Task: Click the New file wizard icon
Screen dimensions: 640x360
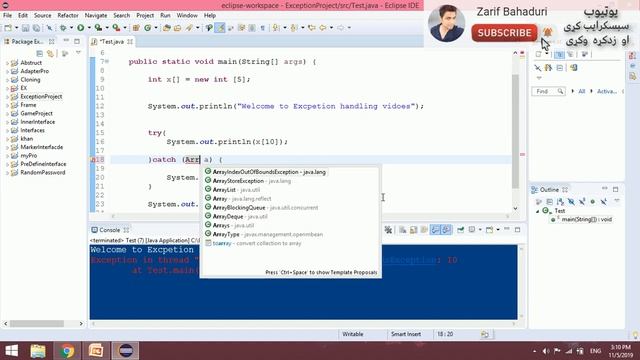Action: pos(8,28)
